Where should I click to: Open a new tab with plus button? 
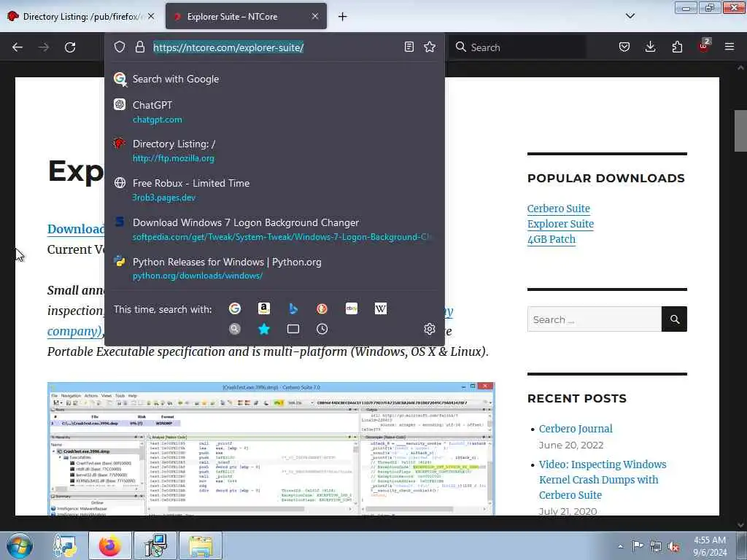343,17
